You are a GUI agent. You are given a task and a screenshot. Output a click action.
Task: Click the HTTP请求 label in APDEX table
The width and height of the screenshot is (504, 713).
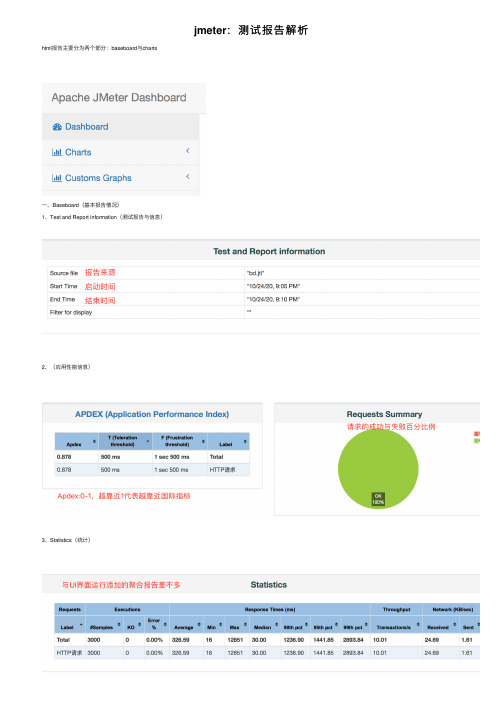coord(222,470)
